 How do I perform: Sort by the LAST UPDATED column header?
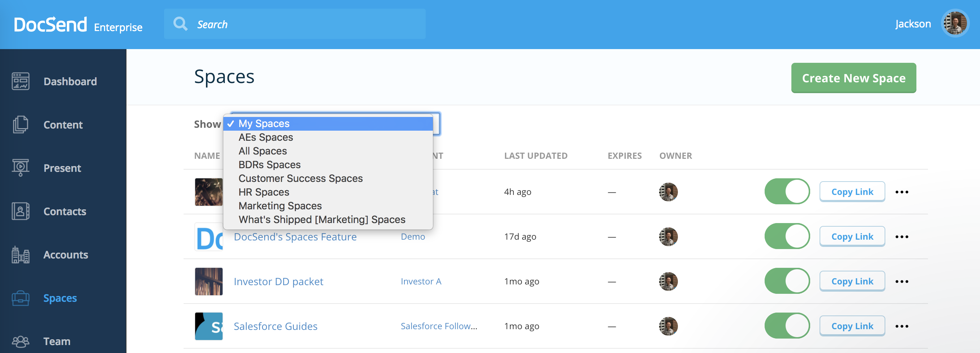click(536, 156)
